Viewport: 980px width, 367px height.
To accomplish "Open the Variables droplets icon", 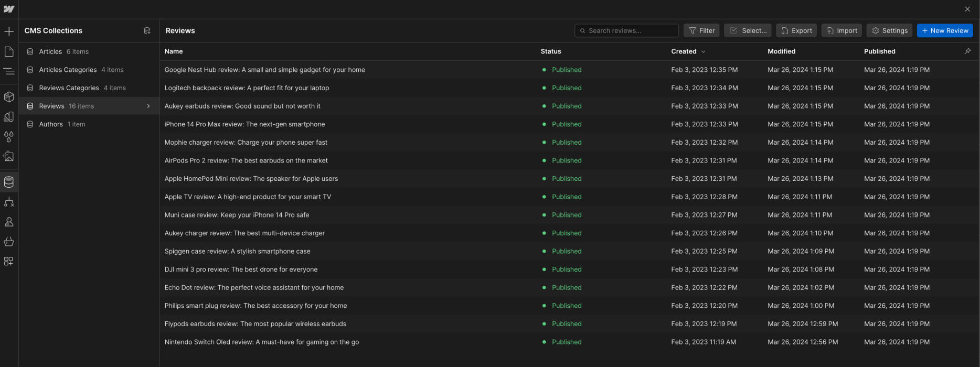I will [x=9, y=136].
